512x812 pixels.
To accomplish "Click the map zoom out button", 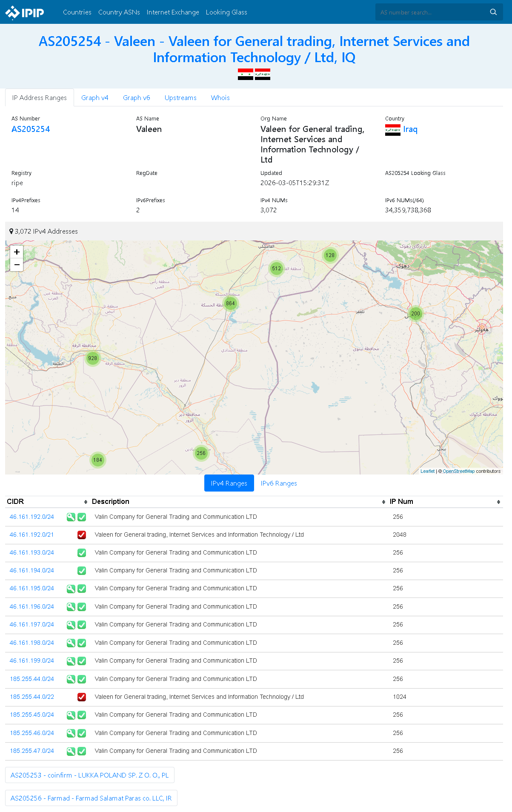I will pos(17,265).
